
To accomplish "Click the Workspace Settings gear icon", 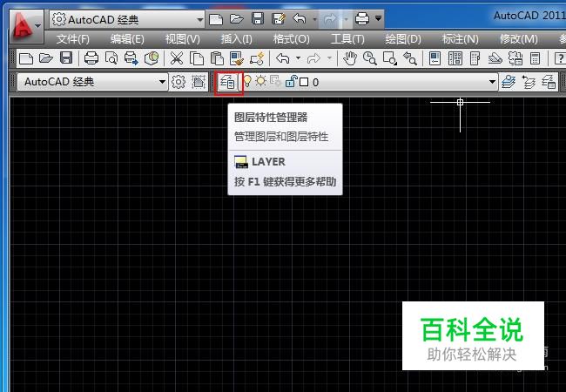I will pyautogui.click(x=179, y=82).
